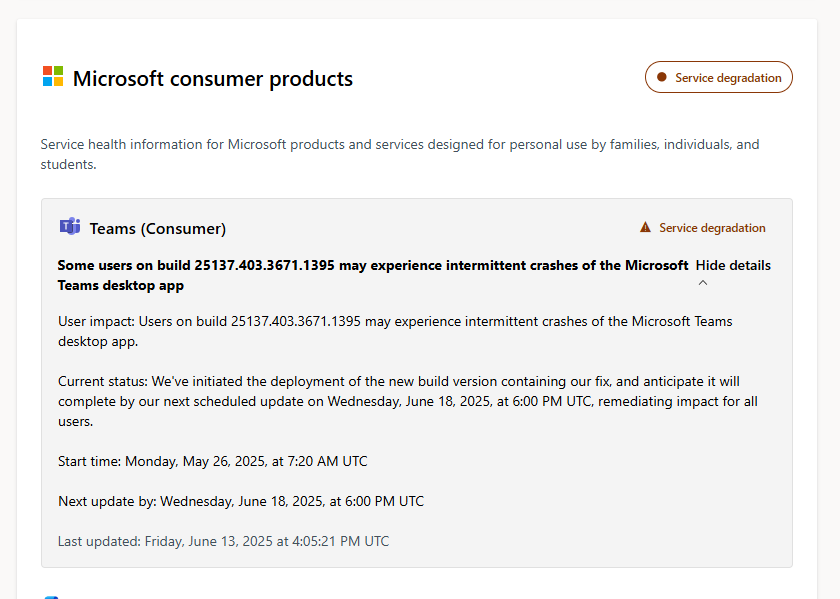Click the Last updated timestamp
This screenshot has height=599, width=840.
(x=223, y=541)
